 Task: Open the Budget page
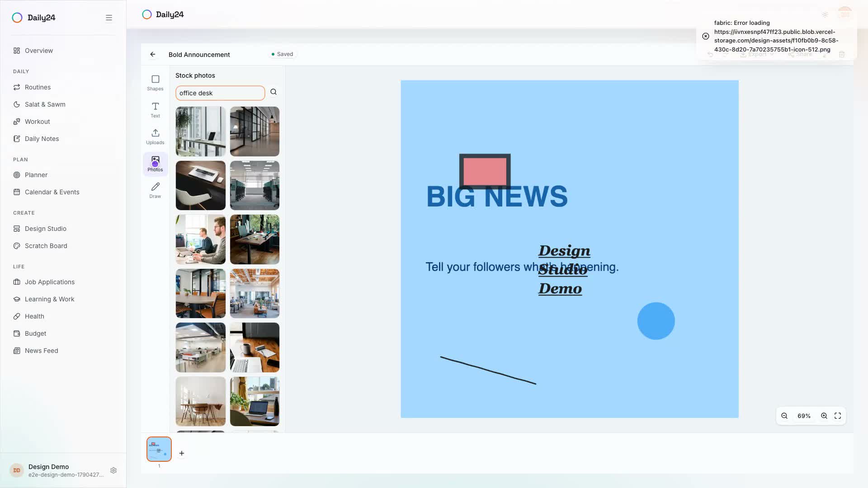(x=63, y=333)
